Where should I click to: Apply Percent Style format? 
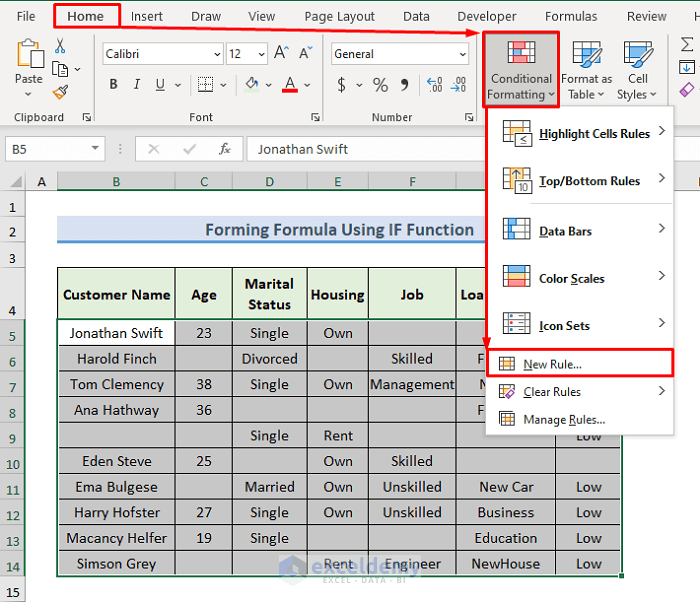(x=380, y=84)
